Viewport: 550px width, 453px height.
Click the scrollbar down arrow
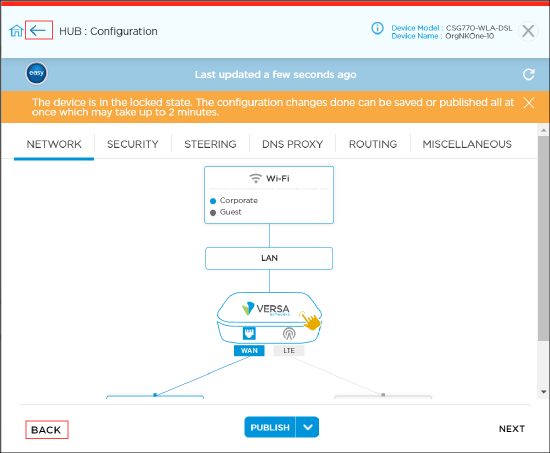(x=543, y=392)
